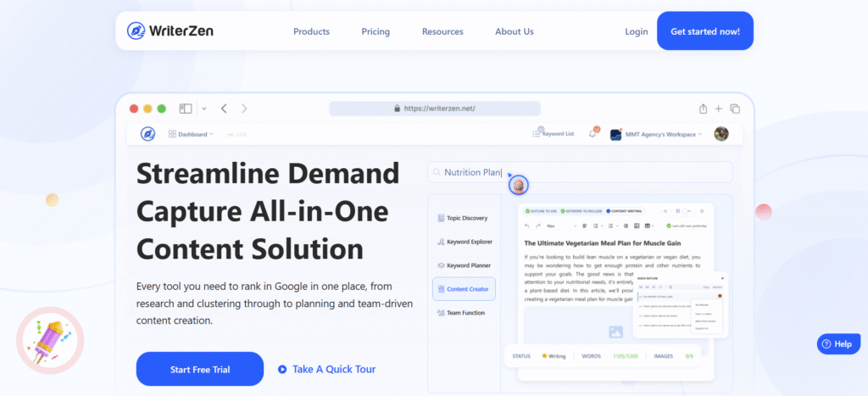Close the Build Outline popup

click(x=722, y=277)
